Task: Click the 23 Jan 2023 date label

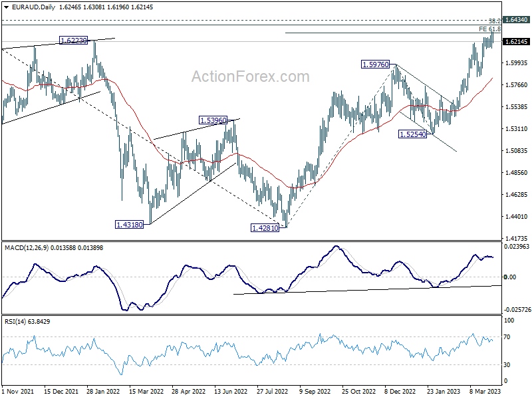Action: (444, 391)
